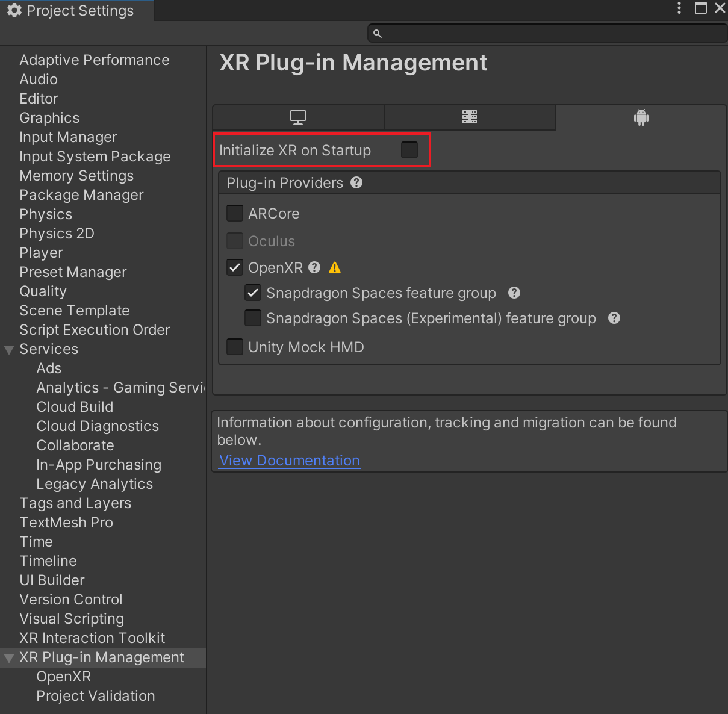Open Cloud Diagnostics settings

(x=98, y=426)
